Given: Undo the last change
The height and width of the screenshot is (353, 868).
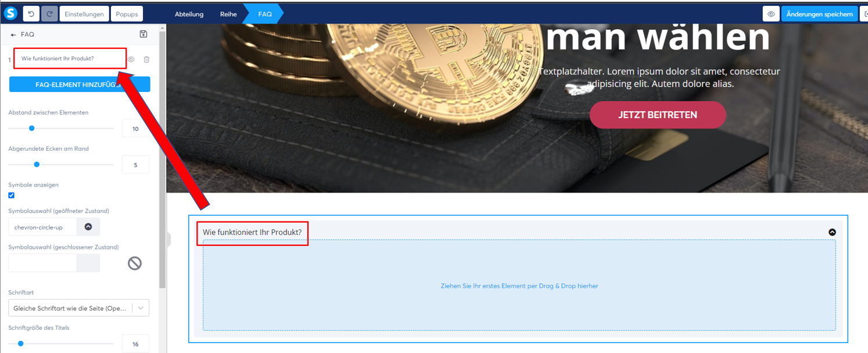Looking at the screenshot, I should 31,14.
